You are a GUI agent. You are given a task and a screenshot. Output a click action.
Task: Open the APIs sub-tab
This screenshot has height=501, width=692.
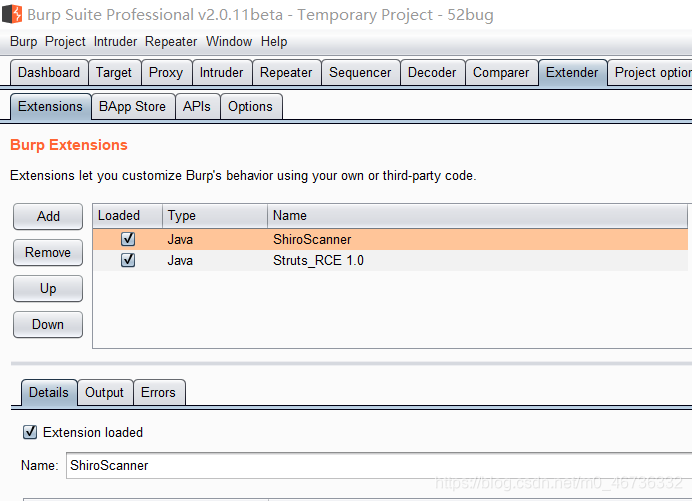point(197,107)
